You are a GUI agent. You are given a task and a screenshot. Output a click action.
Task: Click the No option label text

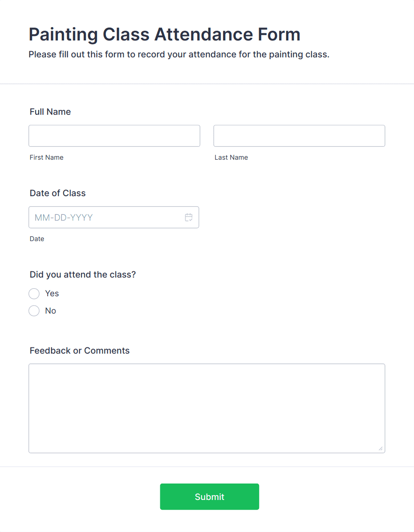51,311
